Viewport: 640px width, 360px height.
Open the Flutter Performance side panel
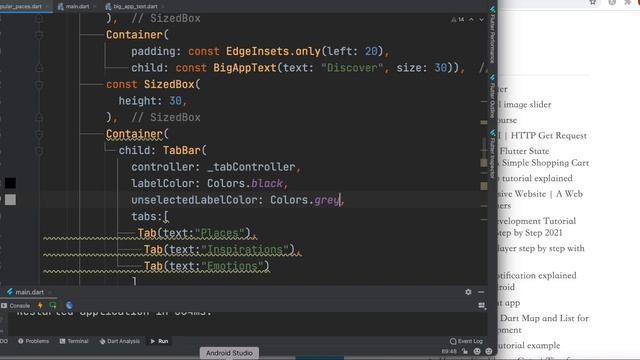tap(493, 35)
